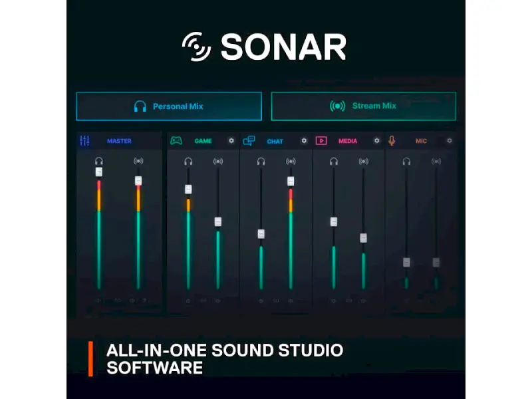The image size is (532, 399).
Task: Click the Master channel stream broadcast icon
Action: (x=138, y=161)
